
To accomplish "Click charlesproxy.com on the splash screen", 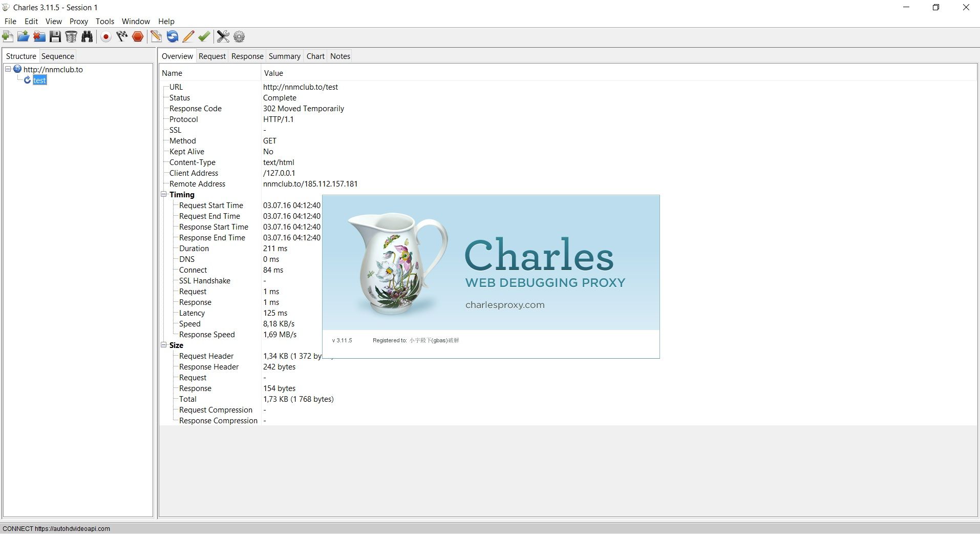I will [x=505, y=304].
